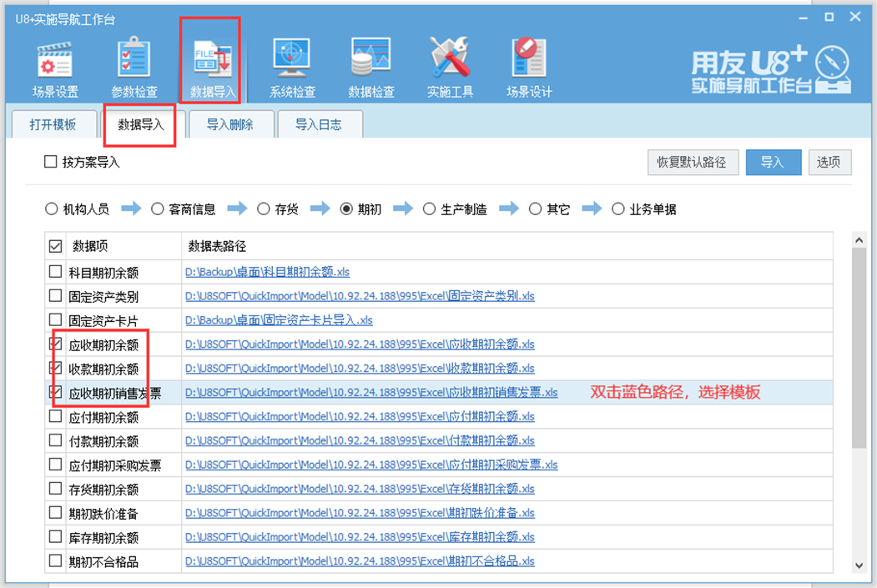Screen dimensions: 877x588
Task: Select the 应付期初余额 row label
Action: (x=103, y=418)
